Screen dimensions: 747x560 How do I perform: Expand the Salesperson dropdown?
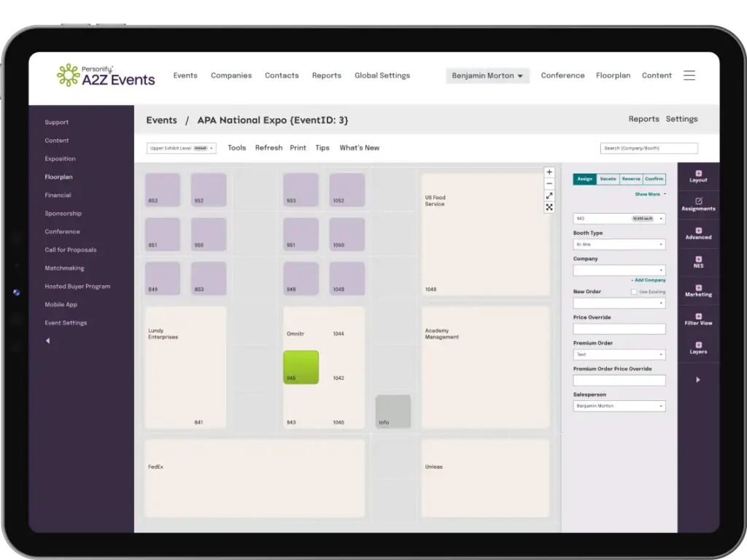coord(619,406)
